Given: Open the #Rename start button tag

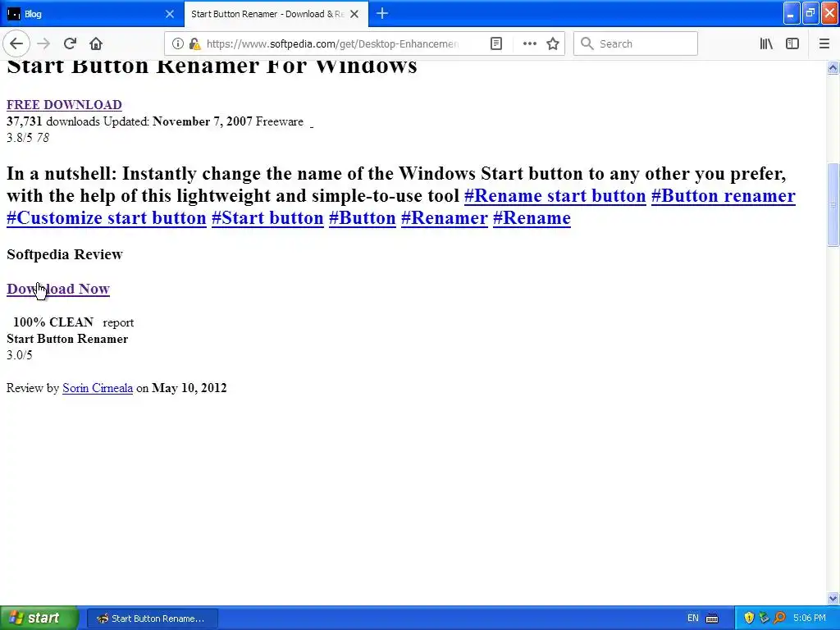Looking at the screenshot, I should [x=555, y=195].
